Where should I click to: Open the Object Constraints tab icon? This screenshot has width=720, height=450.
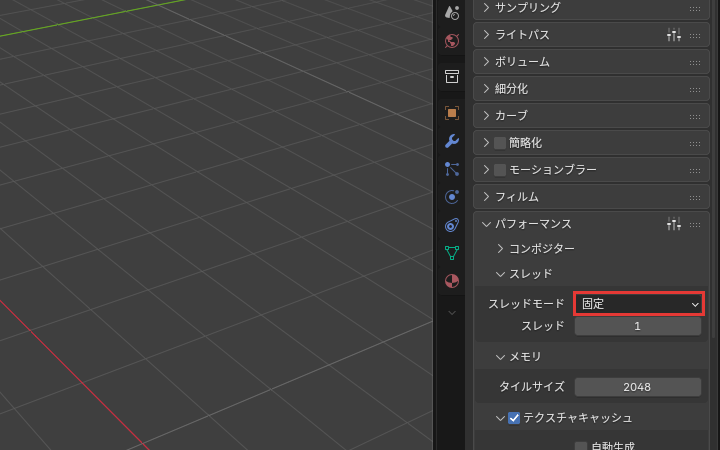click(452, 225)
